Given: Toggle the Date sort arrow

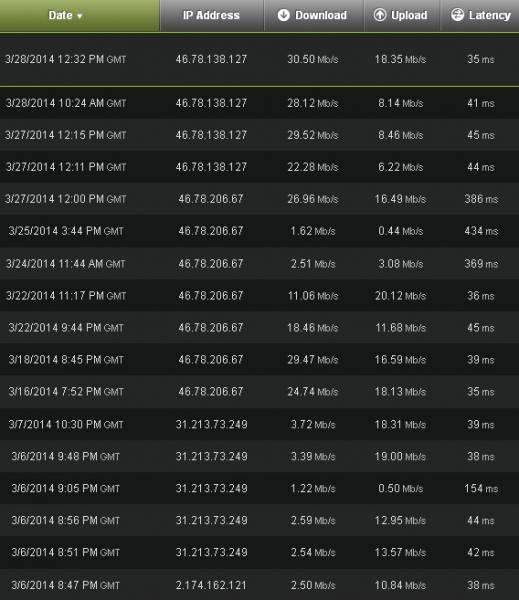Looking at the screenshot, I should (80, 16).
